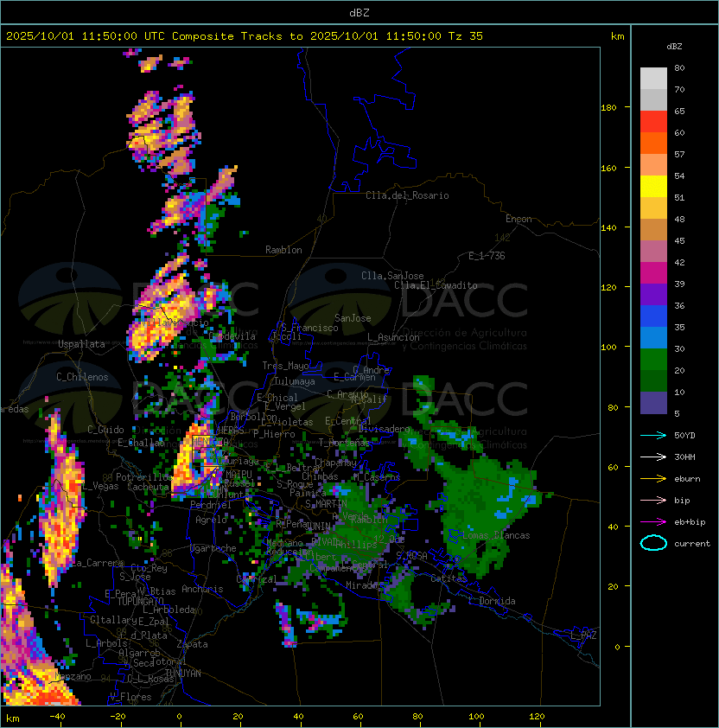The height and width of the screenshot is (728, 719).
Task: Click the 'Cacheuta' map label
Action: (148, 487)
